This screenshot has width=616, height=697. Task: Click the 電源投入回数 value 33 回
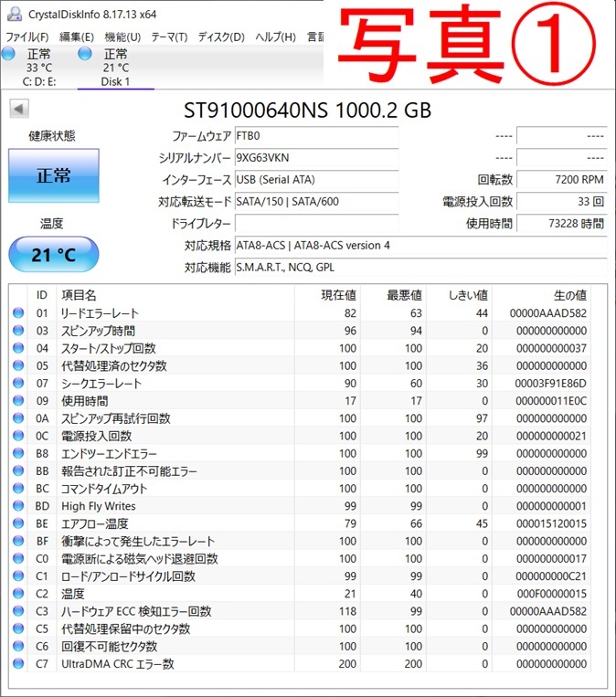pos(562,201)
